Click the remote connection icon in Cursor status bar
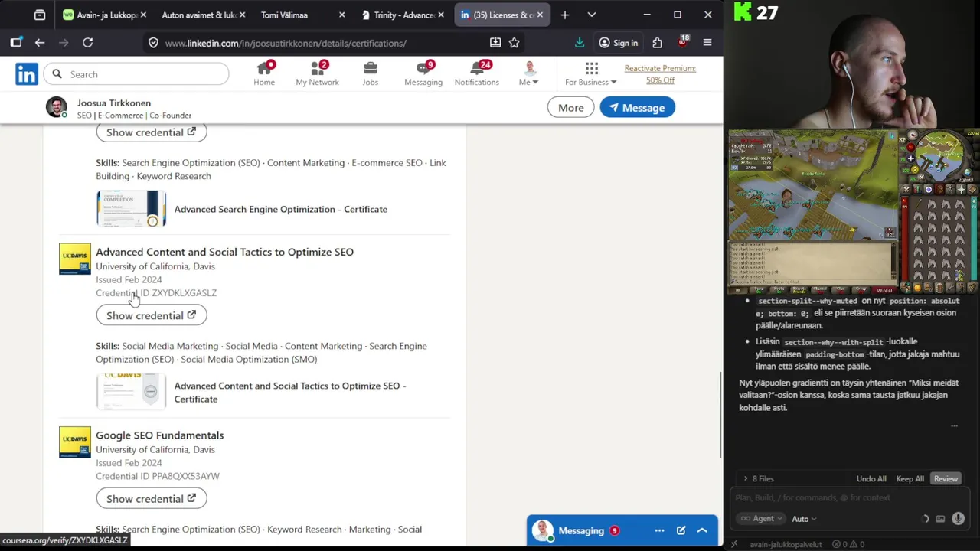This screenshot has height=551, width=980. click(x=734, y=544)
